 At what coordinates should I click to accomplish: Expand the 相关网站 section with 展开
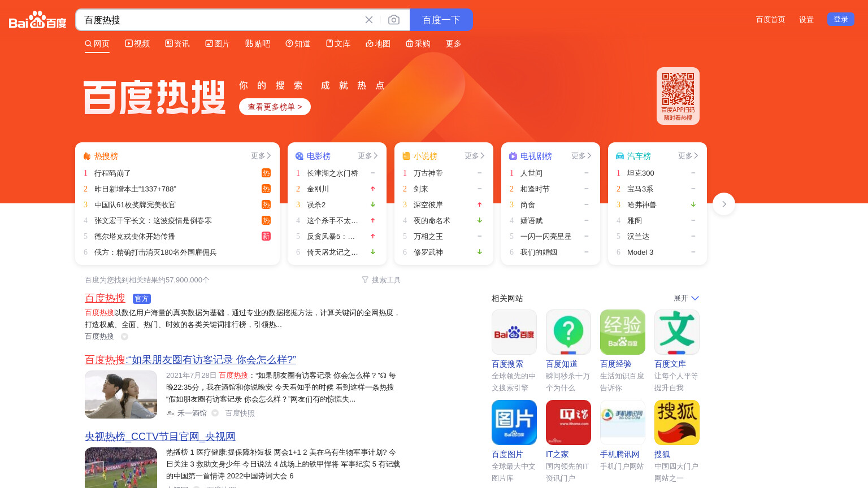pos(686,298)
